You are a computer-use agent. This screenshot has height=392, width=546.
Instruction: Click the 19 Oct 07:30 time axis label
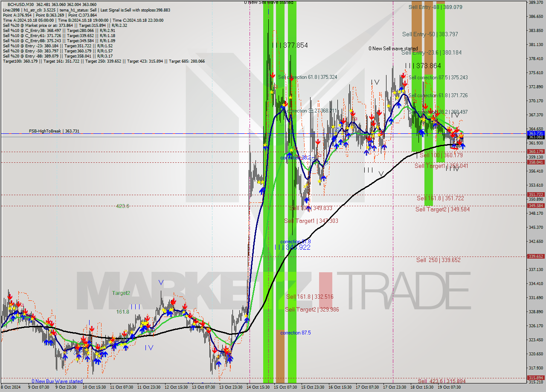coord(449,387)
